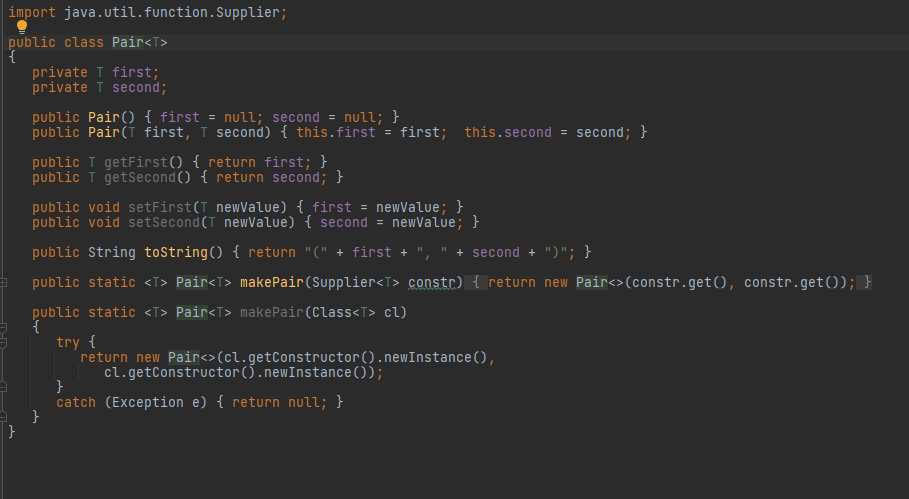Click the "(" string literal in toString
Screen dimensions: 909x499
[316, 253]
